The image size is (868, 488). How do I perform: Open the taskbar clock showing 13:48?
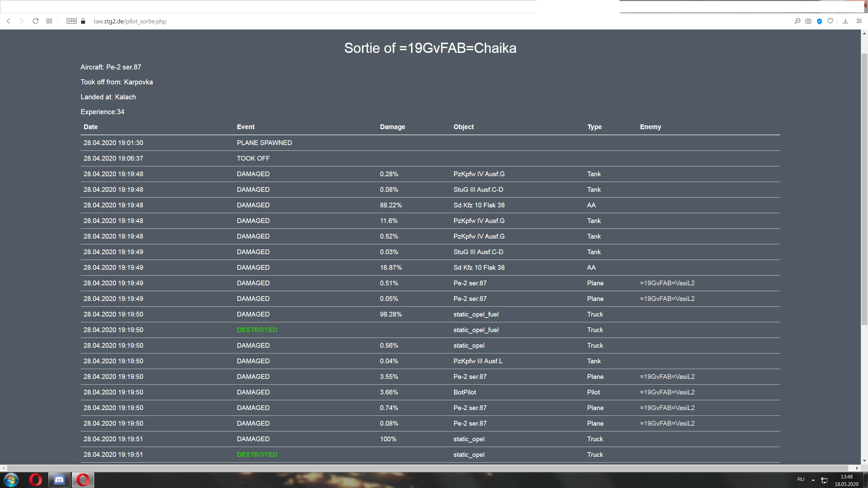point(846,480)
